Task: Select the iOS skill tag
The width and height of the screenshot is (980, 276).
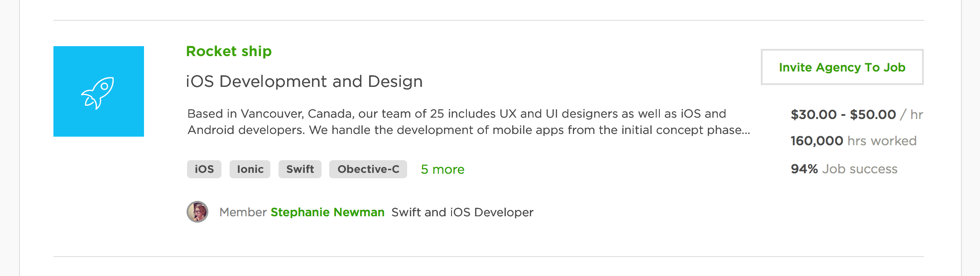Action: tap(204, 169)
